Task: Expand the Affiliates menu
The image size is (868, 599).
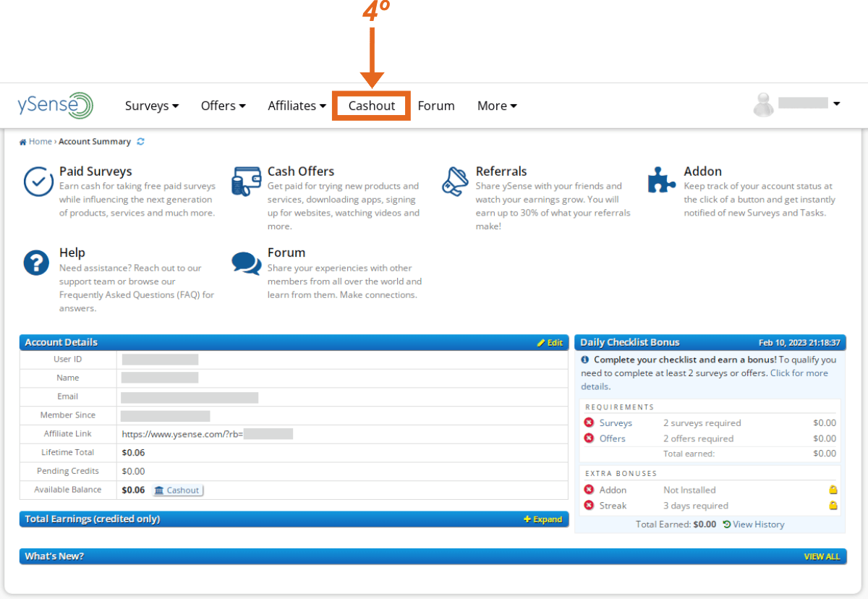Action: click(297, 106)
